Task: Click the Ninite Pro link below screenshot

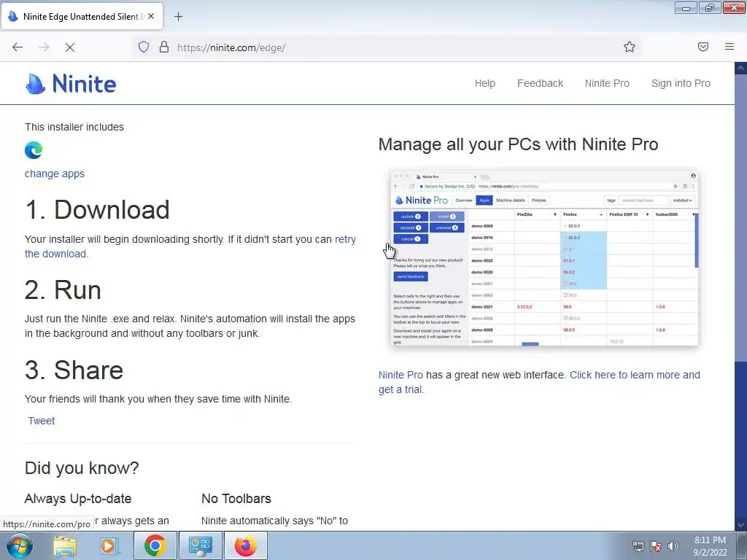Action: [400, 375]
